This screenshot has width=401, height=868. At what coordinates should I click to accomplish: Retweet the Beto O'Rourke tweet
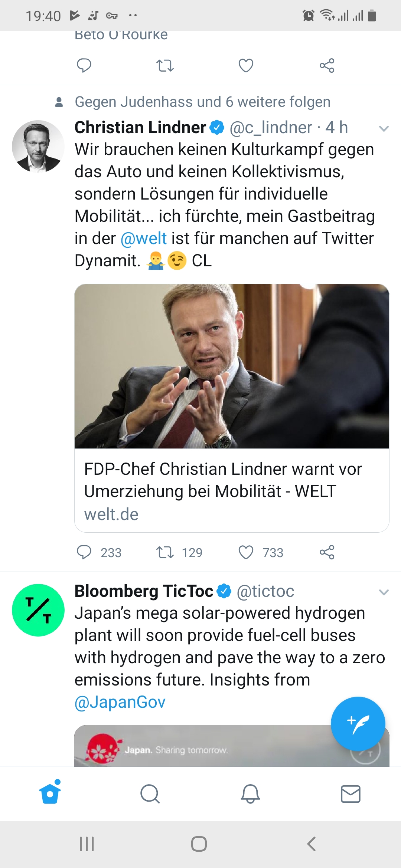pyautogui.click(x=165, y=66)
